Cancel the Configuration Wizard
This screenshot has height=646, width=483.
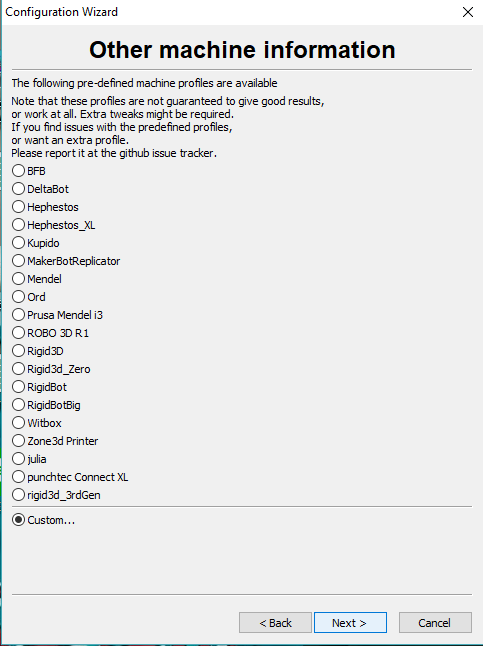(435, 623)
